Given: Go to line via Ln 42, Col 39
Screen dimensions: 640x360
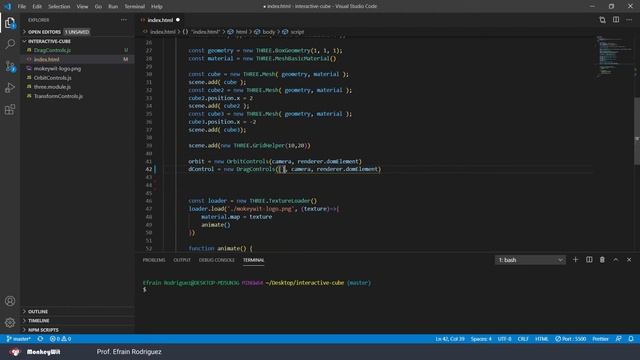Looking at the screenshot, I should (450, 339).
